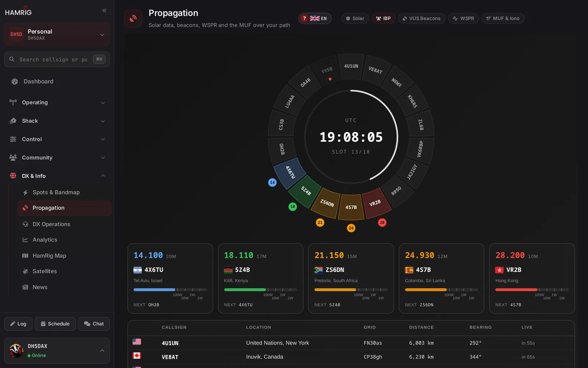The width and height of the screenshot is (588, 368).
Task: Click the Dashboard gauge icon
Action: pyautogui.click(x=15, y=81)
